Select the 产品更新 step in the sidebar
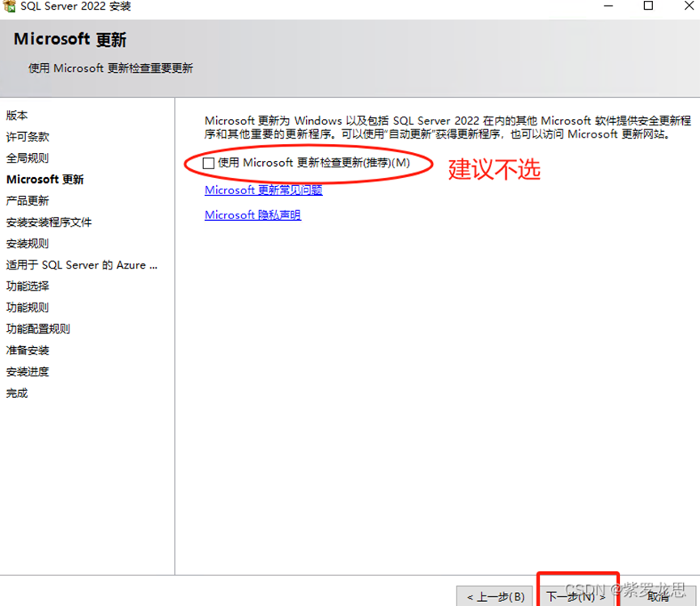The height and width of the screenshot is (606, 700). (28, 201)
